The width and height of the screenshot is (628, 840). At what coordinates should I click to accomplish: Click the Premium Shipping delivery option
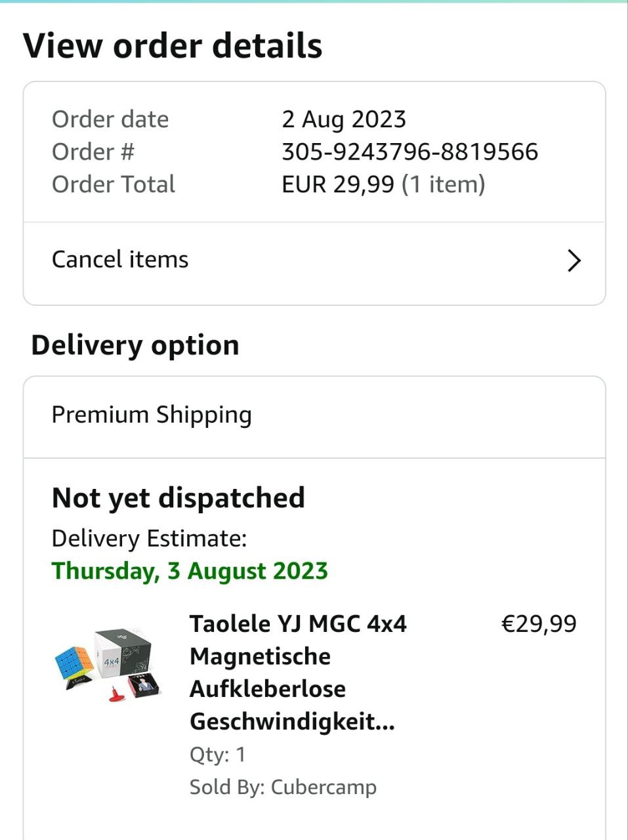coord(152,415)
